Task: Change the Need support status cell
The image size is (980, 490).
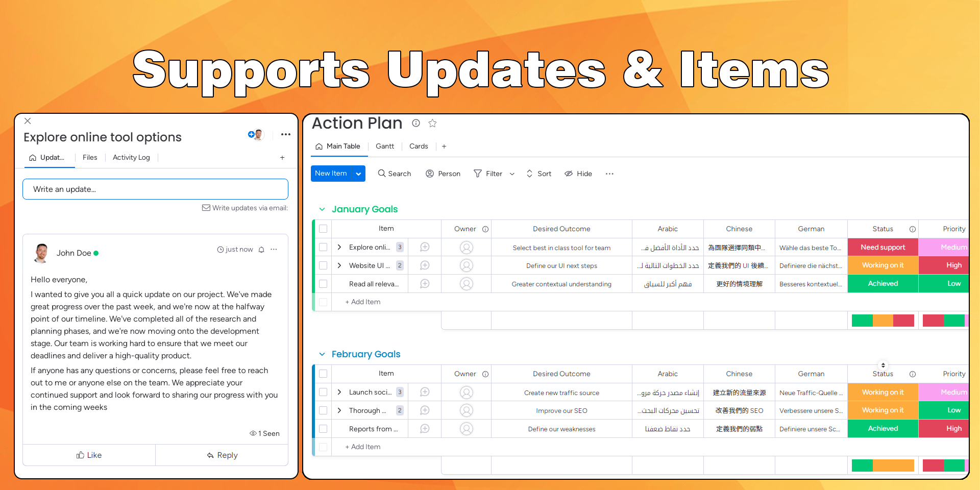Action: coord(883,248)
